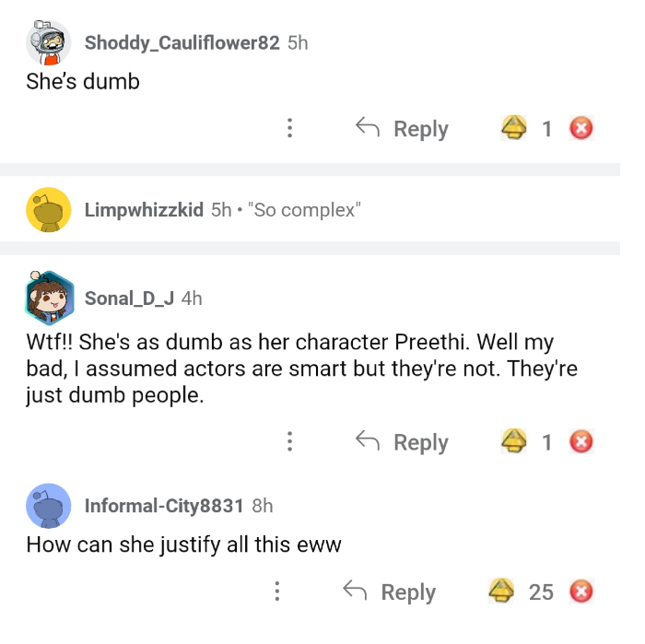
Task: Open overflow menu on Informal-City8831's comment
Action: (x=278, y=591)
